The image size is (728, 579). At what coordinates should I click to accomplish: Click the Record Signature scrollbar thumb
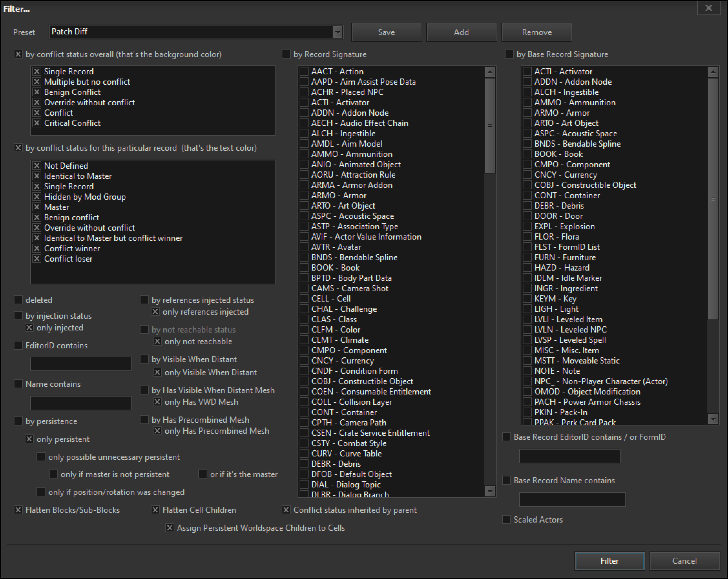(x=490, y=126)
